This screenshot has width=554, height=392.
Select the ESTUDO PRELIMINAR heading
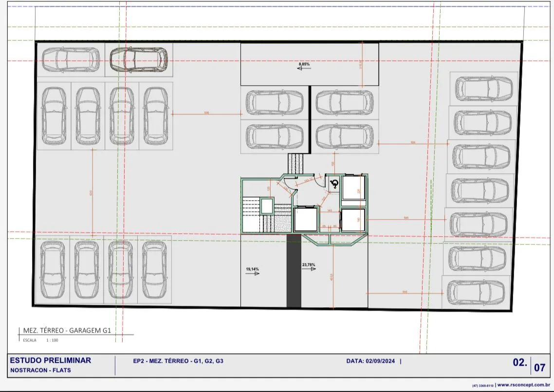(x=51, y=360)
